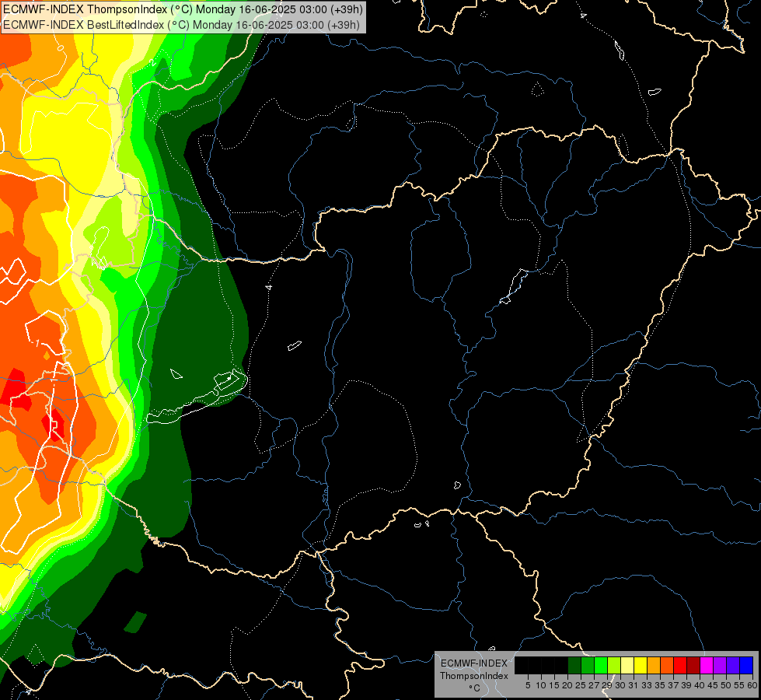Click the legend tick value '20'
The image size is (761, 700).
567,685
